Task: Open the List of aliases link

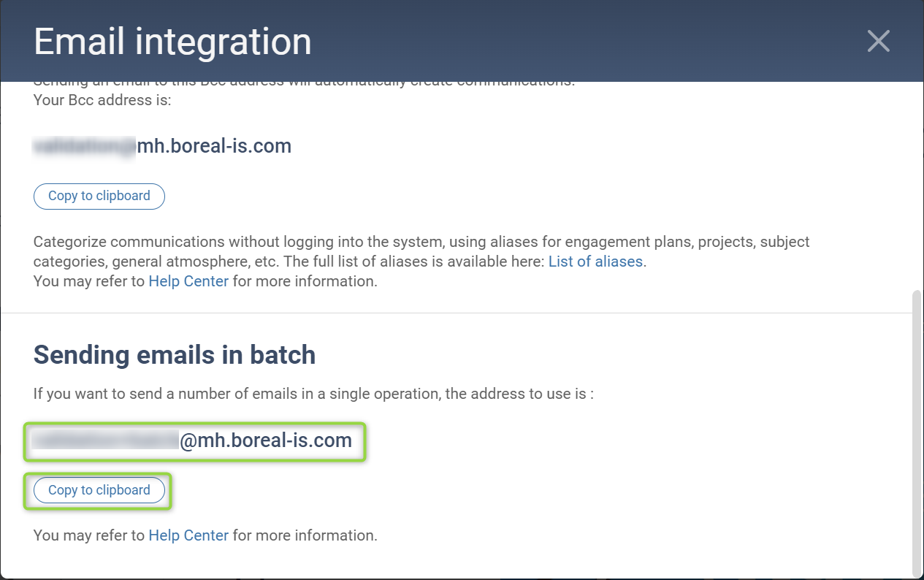Action: point(596,262)
